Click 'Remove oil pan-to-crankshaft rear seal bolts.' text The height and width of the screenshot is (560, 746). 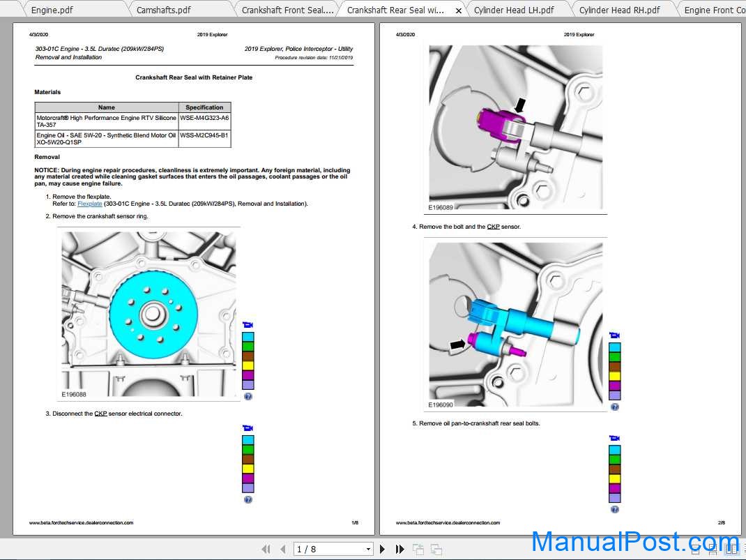pos(480,423)
